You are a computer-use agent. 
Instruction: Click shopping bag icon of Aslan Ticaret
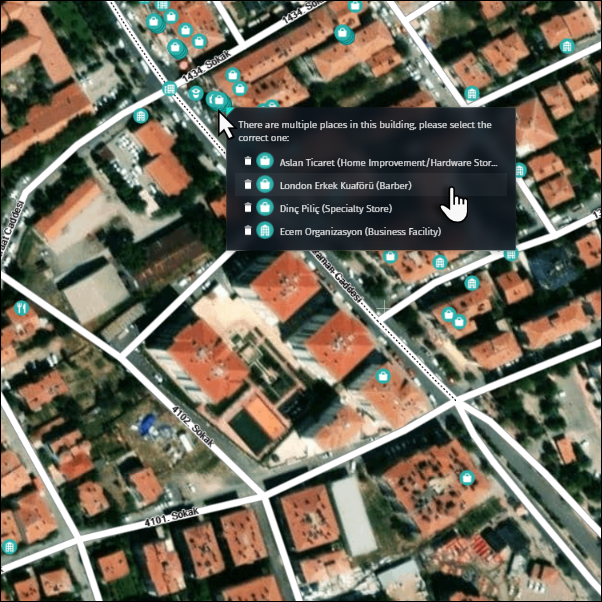point(265,161)
